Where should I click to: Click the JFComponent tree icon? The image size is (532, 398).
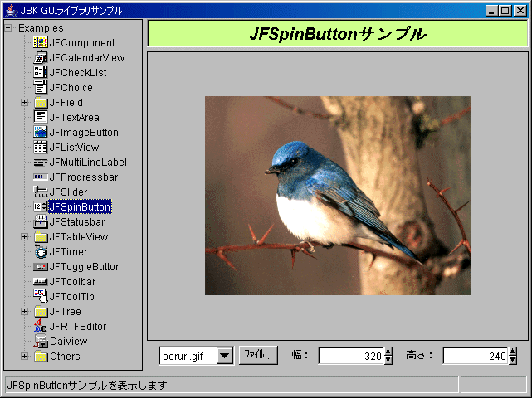41,42
